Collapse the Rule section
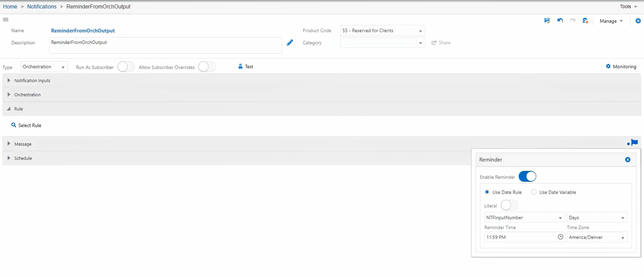 9,109
